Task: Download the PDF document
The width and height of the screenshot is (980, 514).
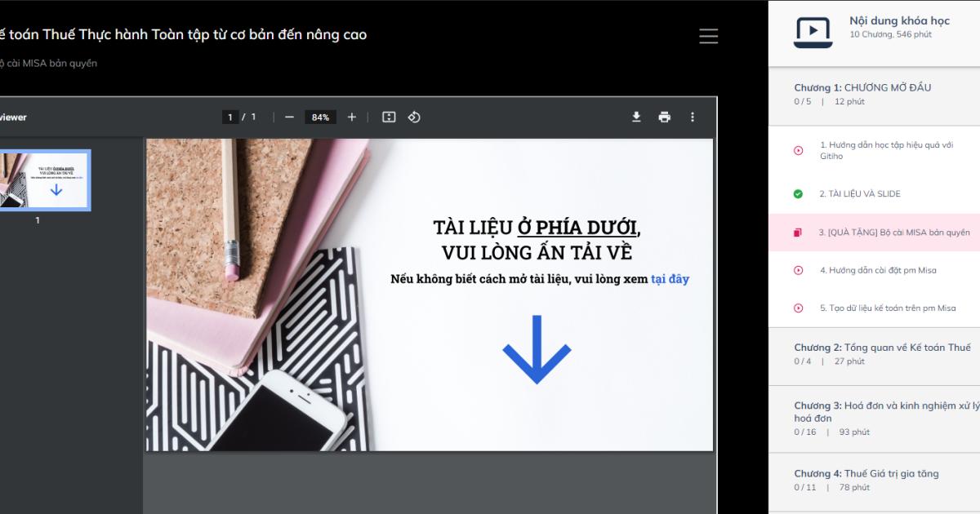Action: tap(636, 117)
